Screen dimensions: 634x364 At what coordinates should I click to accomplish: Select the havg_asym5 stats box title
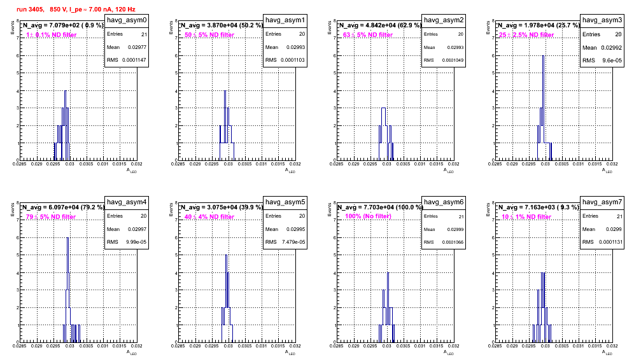285,202
